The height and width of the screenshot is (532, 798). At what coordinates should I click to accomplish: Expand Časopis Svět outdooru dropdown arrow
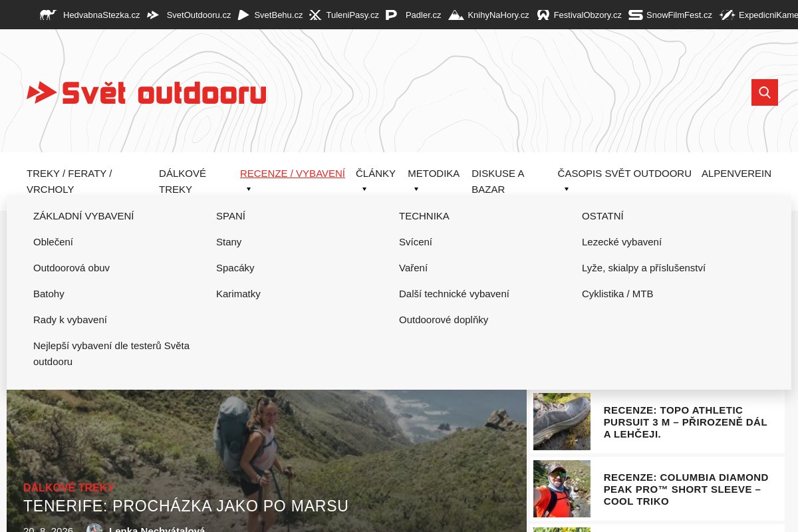click(567, 189)
